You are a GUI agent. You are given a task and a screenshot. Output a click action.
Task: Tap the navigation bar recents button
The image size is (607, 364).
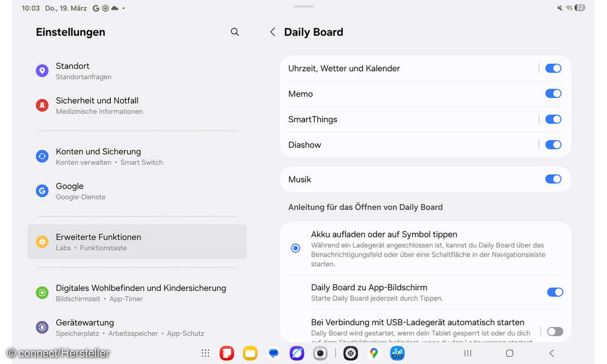coord(467,353)
